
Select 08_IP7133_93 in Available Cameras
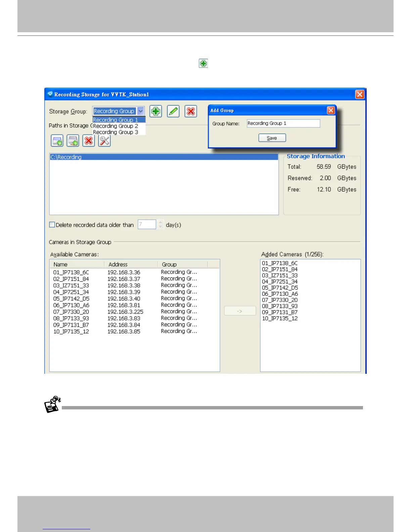(135, 318)
